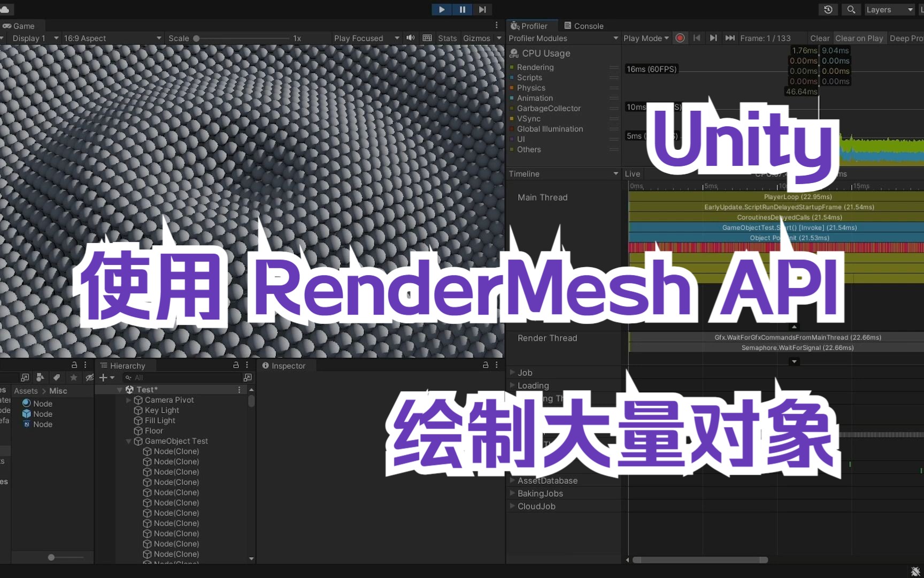The height and width of the screenshot is (578, 924).
Task: Click the keyboard shortcut icon in Game toolbar
Action: 427,38
